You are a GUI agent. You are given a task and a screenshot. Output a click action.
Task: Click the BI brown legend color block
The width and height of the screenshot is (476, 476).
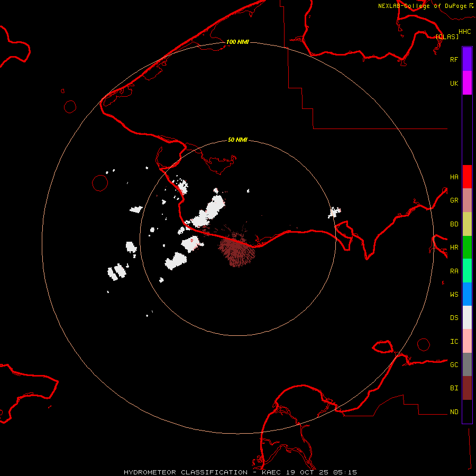coord(467,388)
